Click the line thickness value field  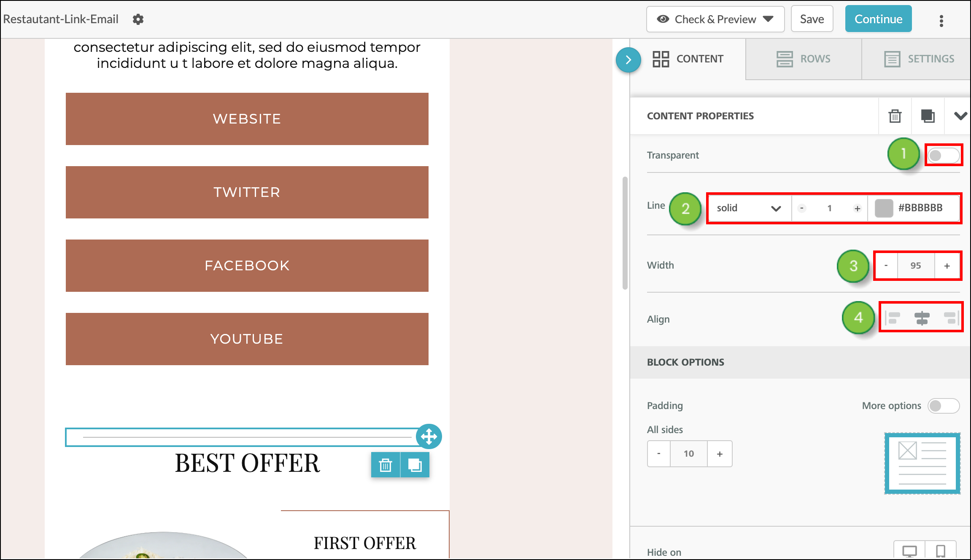point(829,208)
